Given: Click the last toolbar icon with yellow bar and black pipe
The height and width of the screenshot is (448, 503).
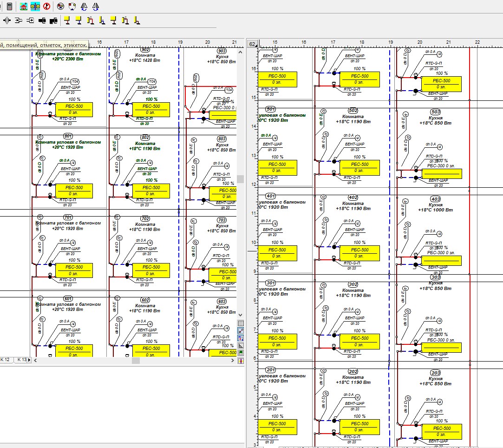Looking at the screenshot, I should [137, 20].
